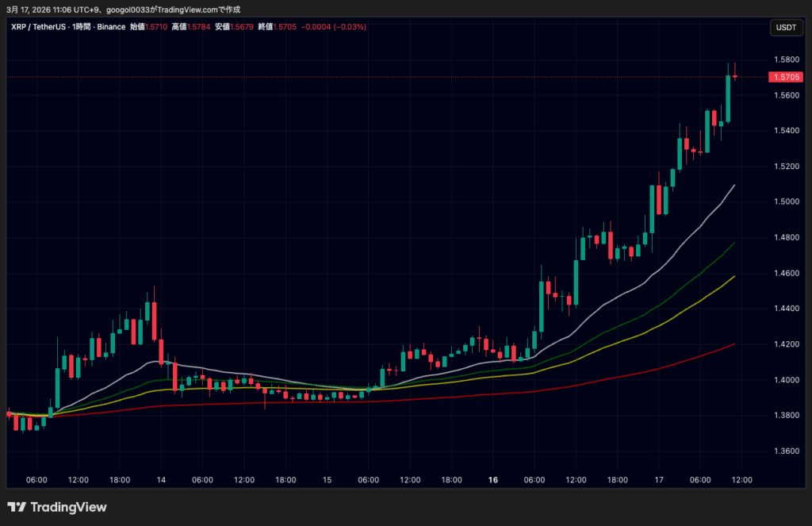Click the 16 date marker on time axis

(x=493, y=480)
